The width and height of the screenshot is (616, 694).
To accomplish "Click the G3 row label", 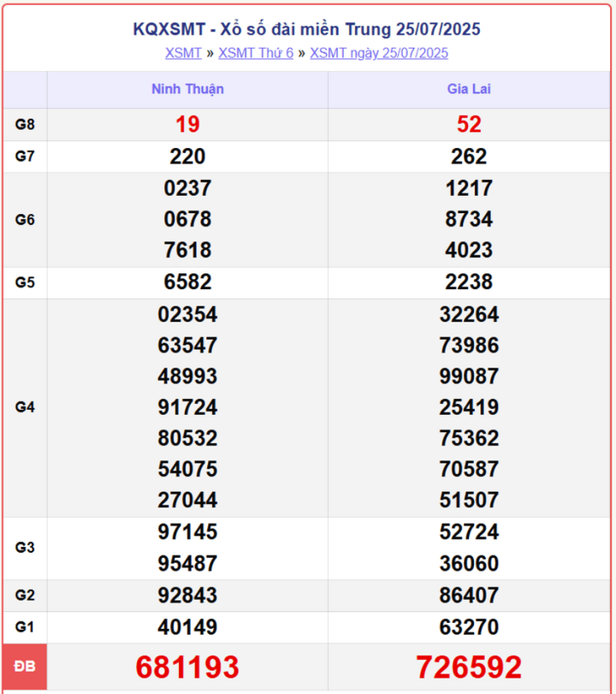I will (25, 548).
